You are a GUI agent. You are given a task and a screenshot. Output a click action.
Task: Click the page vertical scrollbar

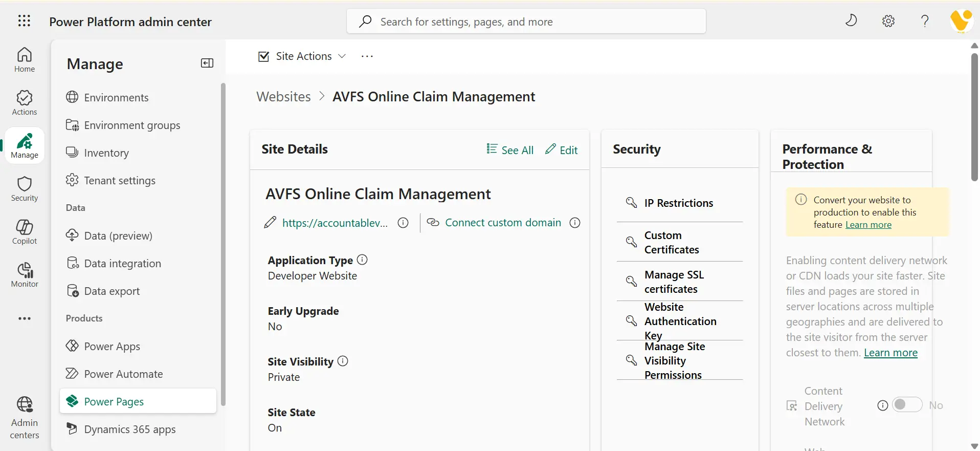click(x=974, y=118)
